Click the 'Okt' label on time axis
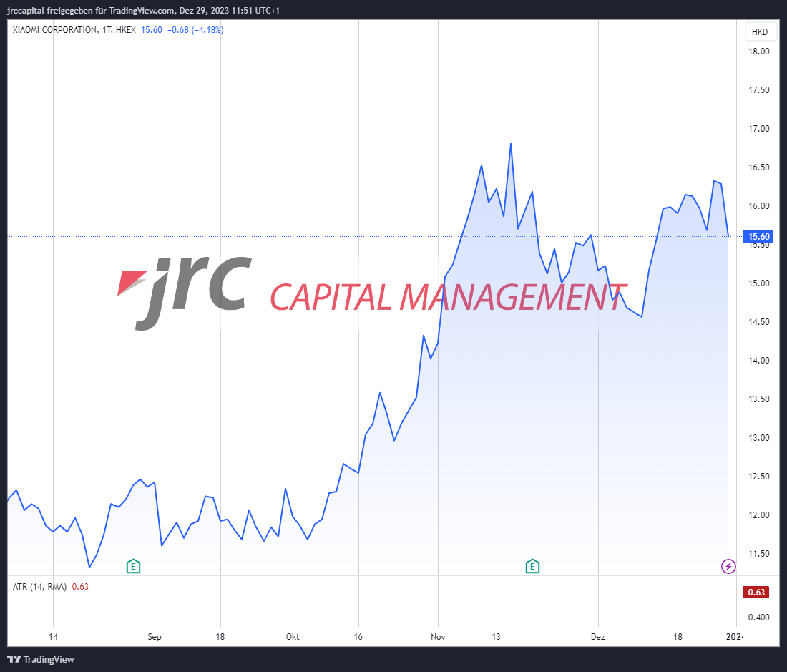 (293, 636)
